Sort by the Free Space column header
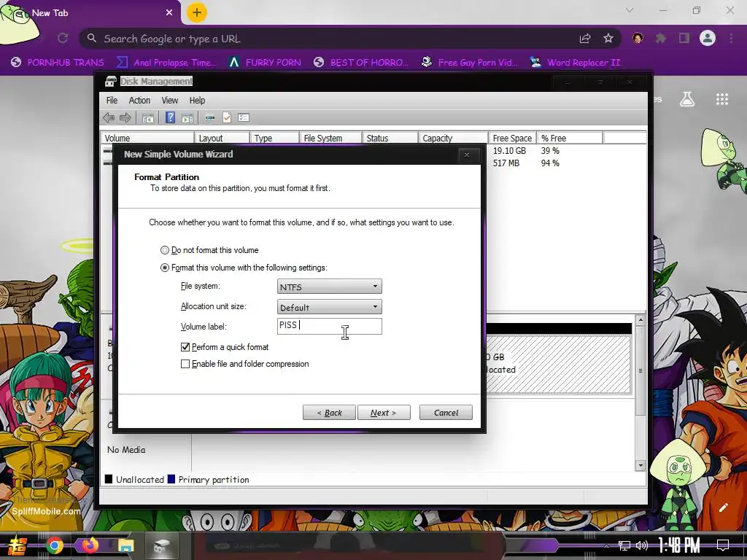The image size is (747, 560). (x=513, y=138)
